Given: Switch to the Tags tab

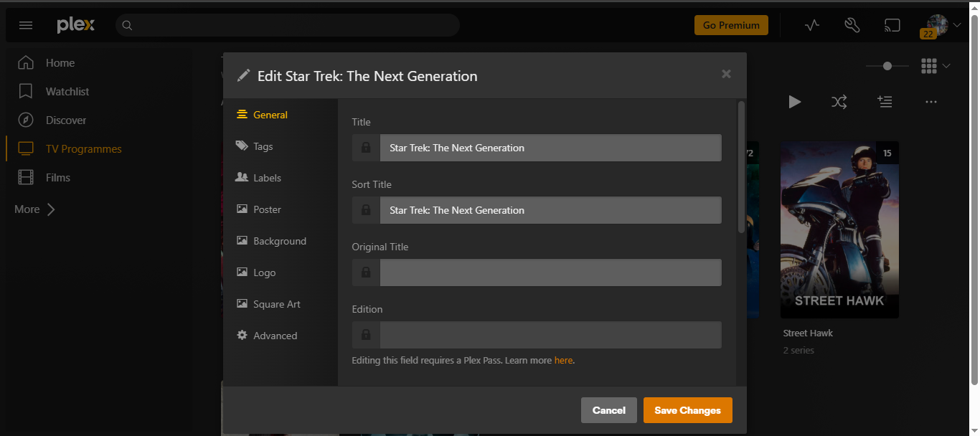Looking at the screenshot, I should (255, 146).
